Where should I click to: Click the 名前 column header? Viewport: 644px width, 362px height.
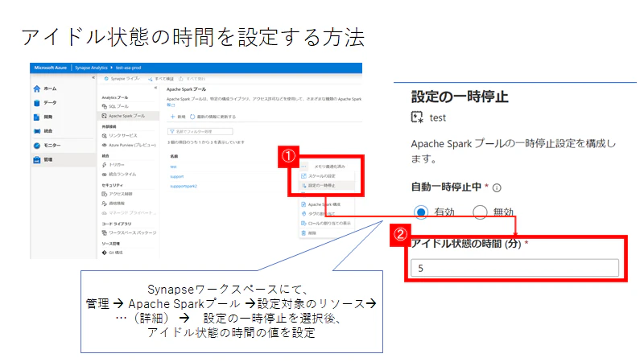pos(174,156)
